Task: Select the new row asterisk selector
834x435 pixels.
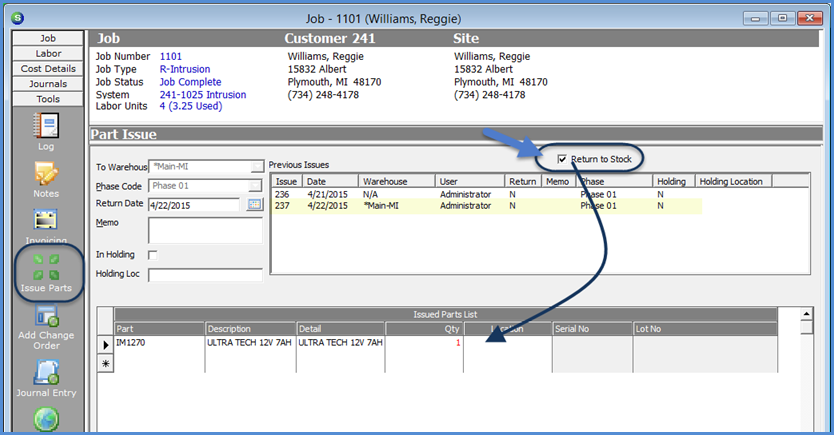Action: (105, 364)
